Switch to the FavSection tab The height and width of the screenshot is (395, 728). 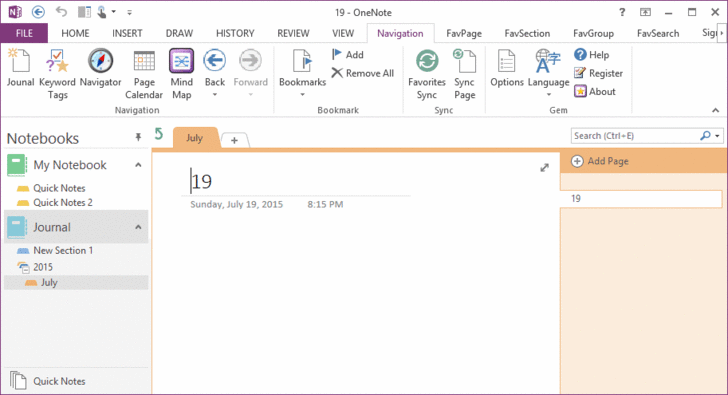(x=527, y=33)
